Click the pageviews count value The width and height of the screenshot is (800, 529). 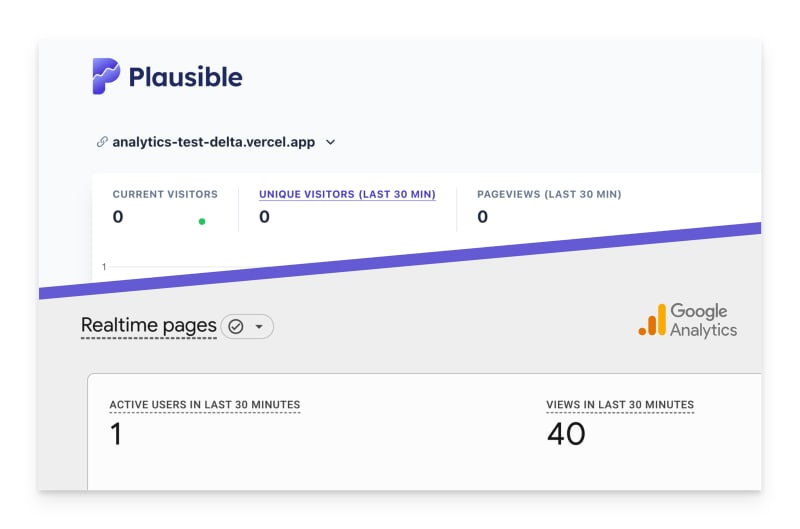482,216
